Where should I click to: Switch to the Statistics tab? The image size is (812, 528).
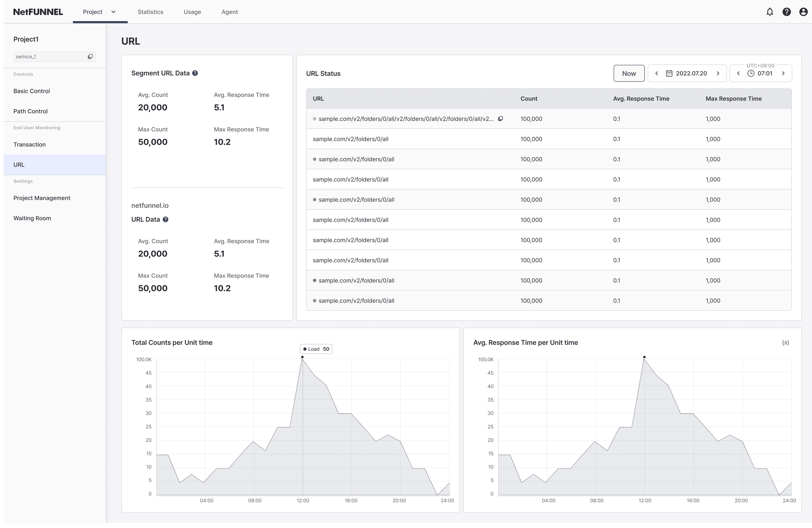click(x=151, y=12)
